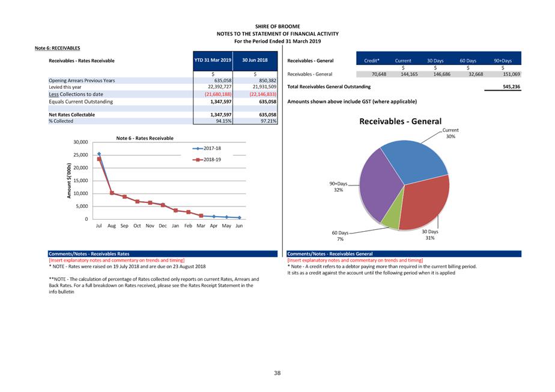Click the "Receivables - General" pie chart title

click(400, 122)
